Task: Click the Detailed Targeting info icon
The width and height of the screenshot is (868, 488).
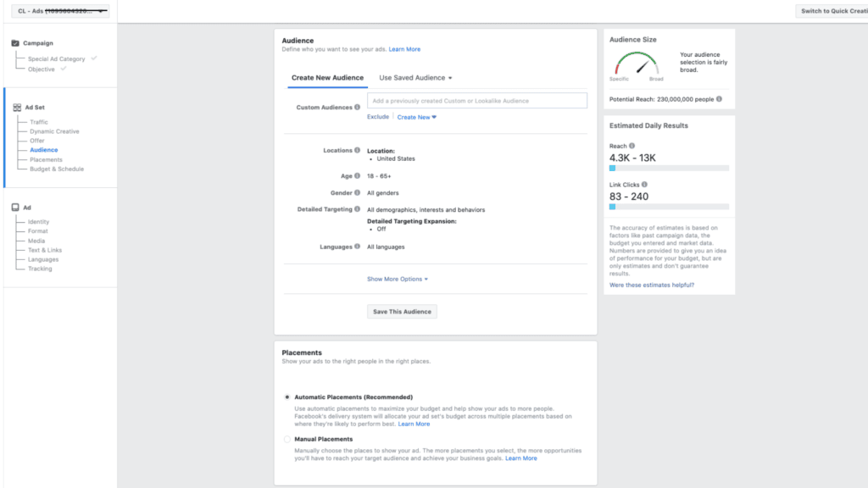Action: coord(357,209)
